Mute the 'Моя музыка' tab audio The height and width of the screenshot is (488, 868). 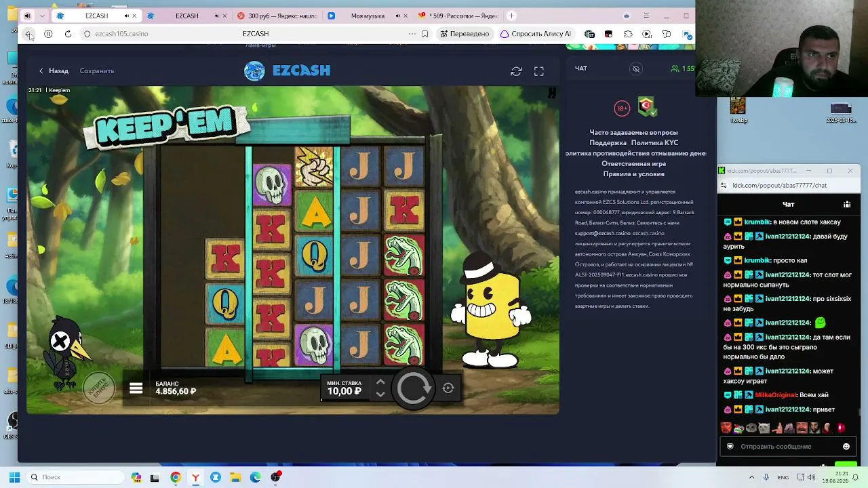click(x=397, y=16)
